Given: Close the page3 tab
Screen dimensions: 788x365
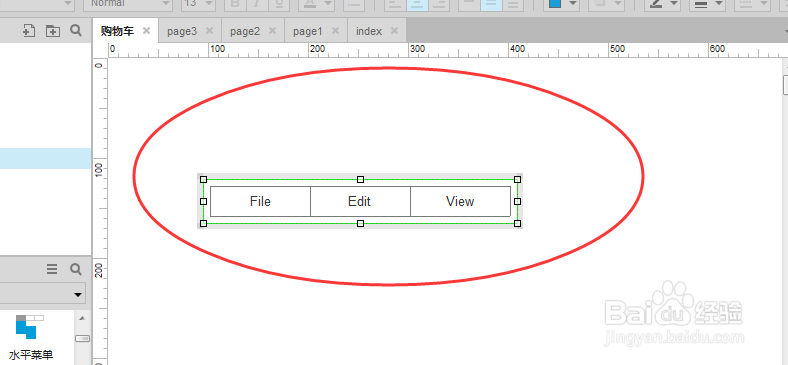Looking at the screenshot, I should 209,31.
